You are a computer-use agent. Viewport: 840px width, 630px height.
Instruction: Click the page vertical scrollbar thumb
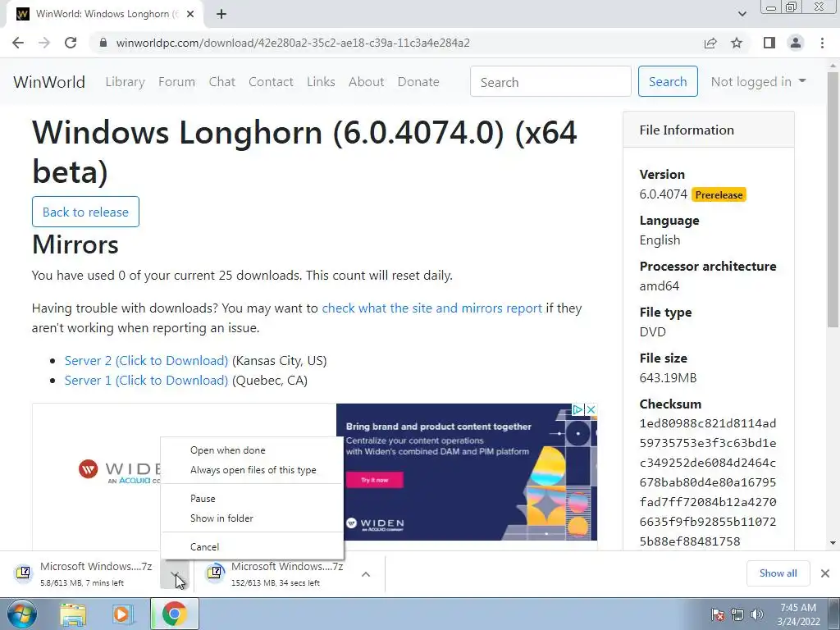[x=833, y=199]
